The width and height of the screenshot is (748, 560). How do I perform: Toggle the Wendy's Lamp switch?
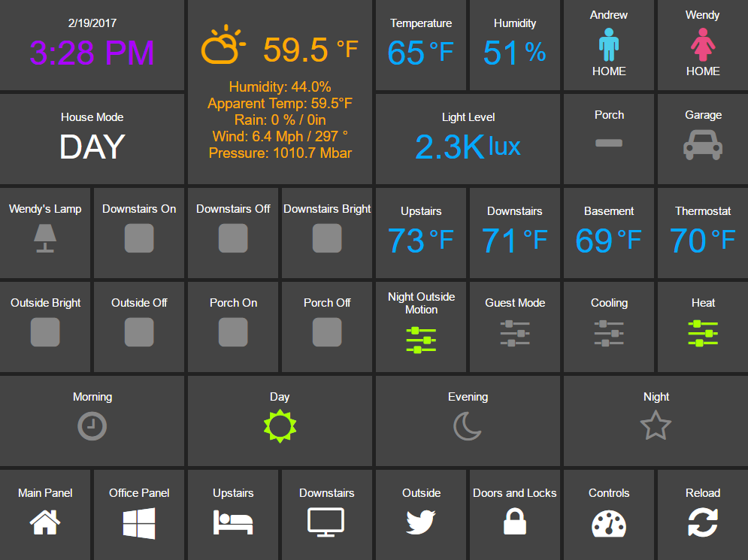pyautogui.click(x=45, y=238)
